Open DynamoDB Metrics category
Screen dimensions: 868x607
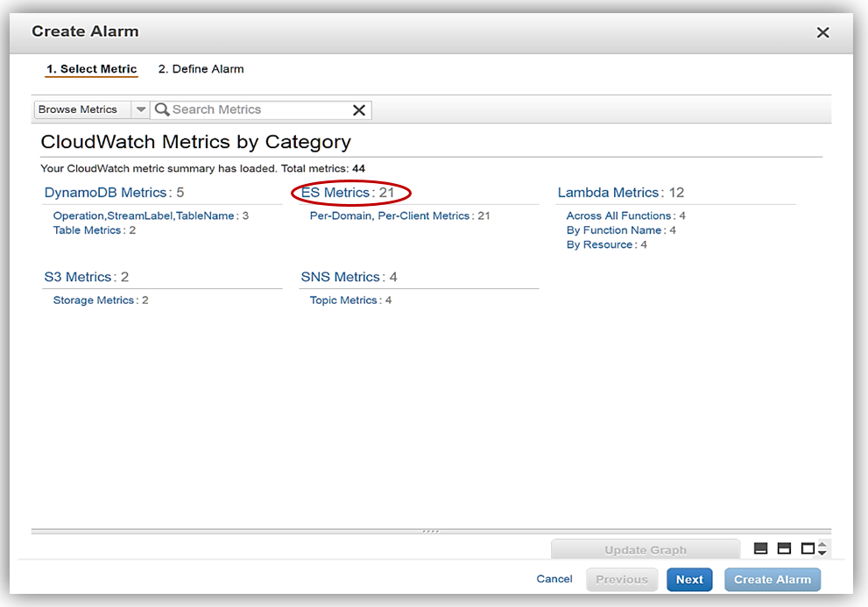pyautogui.click(x=105, y=193)
